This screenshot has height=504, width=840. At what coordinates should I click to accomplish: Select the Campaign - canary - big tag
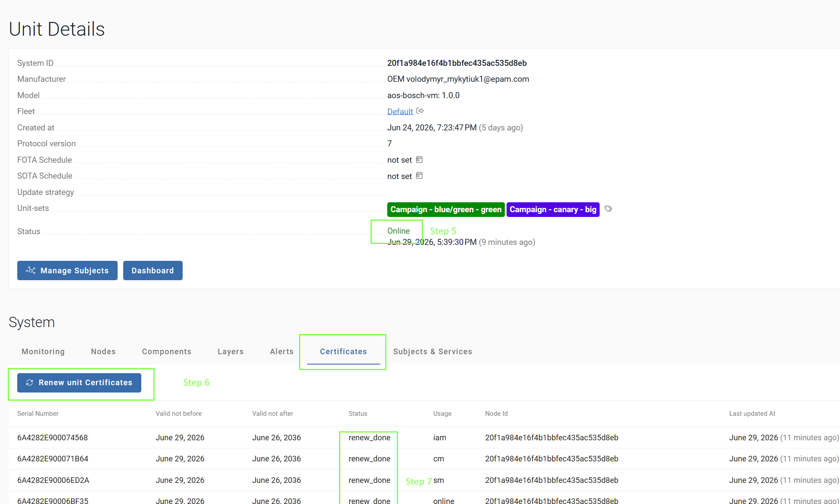point(553,210)
